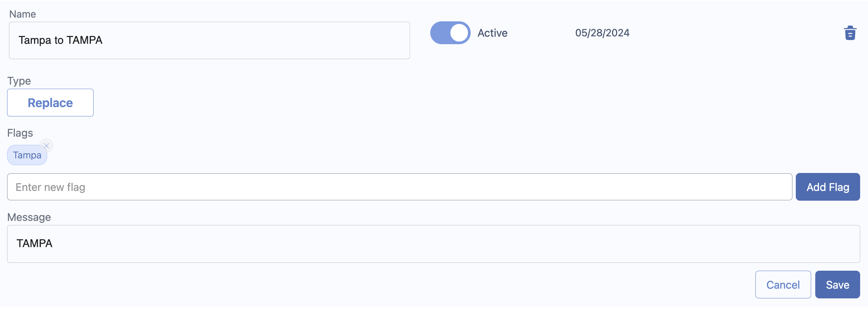Screen dimensions: 868x310
Task: Save the rule changes
Action: (837, 285)
